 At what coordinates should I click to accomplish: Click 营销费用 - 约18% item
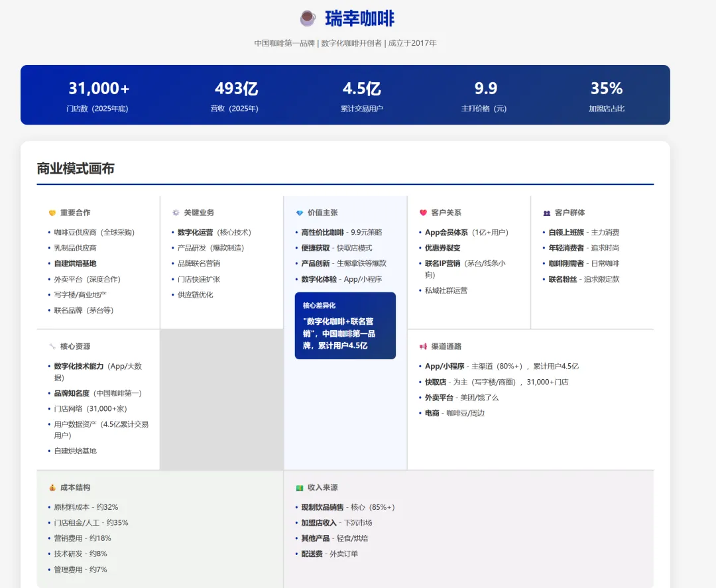[83, 538]
